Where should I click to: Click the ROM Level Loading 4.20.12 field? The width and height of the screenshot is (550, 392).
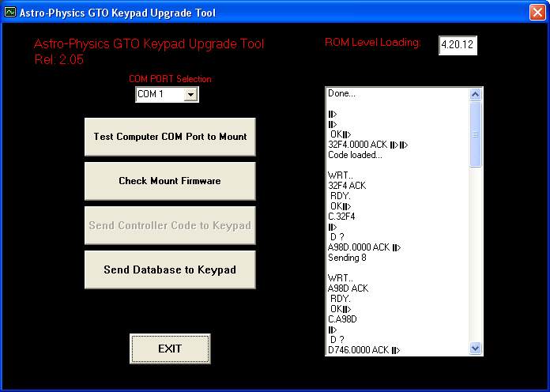tap(458, 45)
